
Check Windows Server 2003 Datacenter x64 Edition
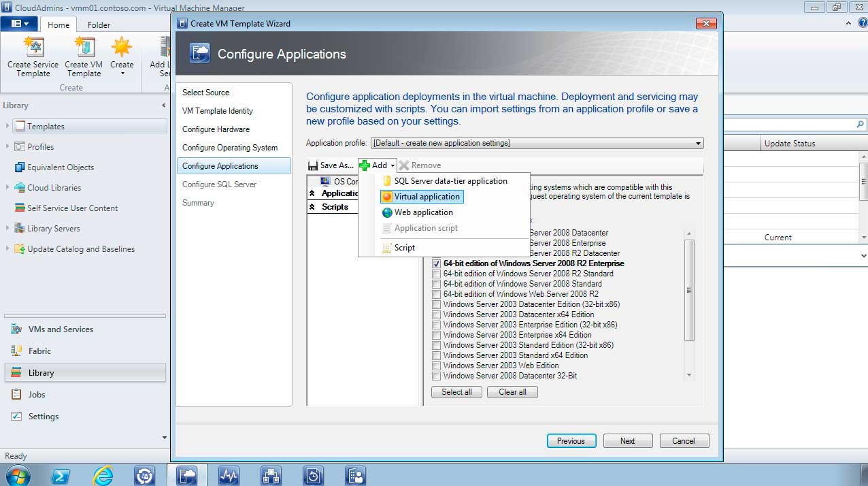[437, 314]
